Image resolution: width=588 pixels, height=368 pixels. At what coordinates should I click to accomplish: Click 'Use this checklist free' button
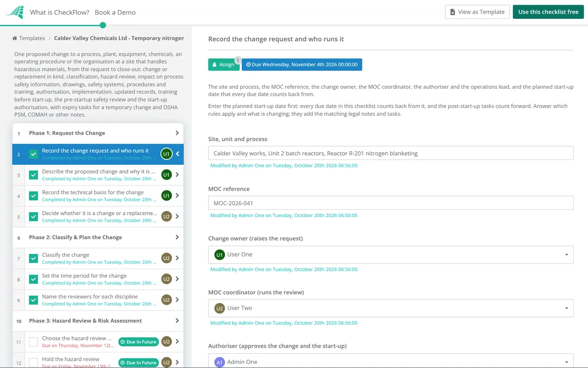[x=548, y=12]
